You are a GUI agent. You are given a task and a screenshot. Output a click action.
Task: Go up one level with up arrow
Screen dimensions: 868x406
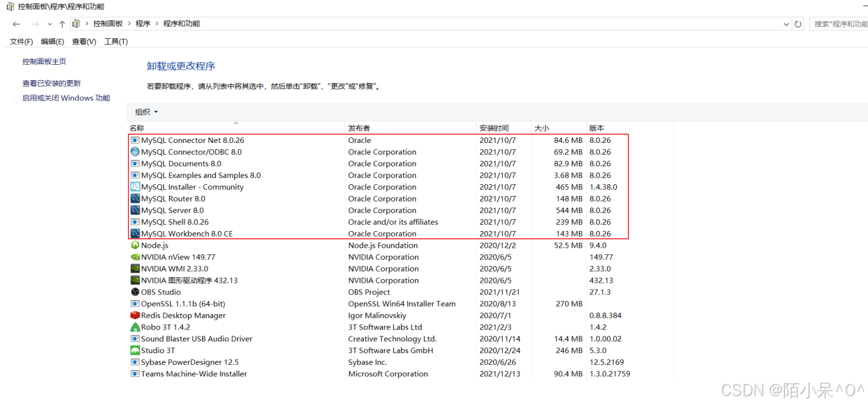pyautogui.click(x=62, y=24)
